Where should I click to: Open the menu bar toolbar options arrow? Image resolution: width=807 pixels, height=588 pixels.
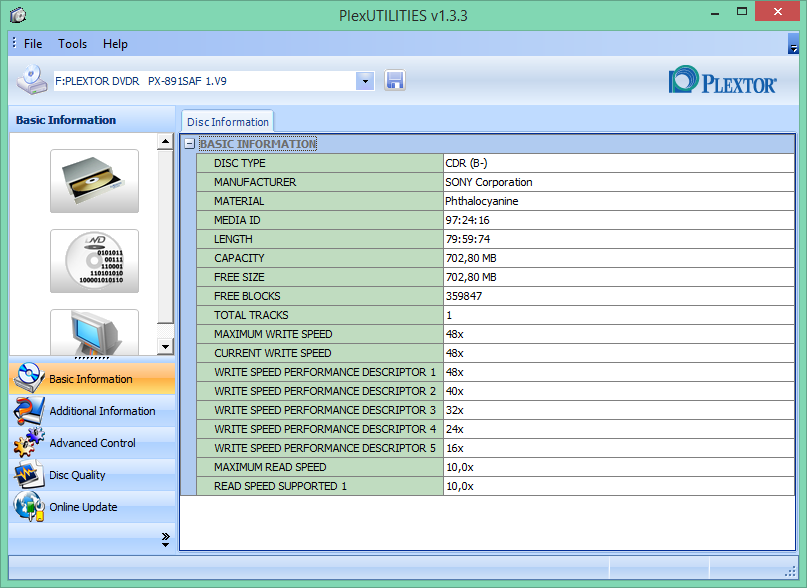click(x=793, y=44)
